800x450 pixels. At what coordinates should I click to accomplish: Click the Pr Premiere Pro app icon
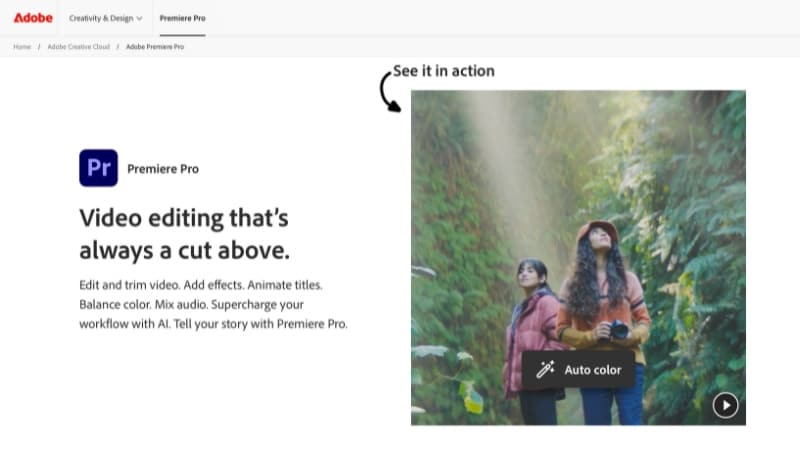(x=98, y=168)
